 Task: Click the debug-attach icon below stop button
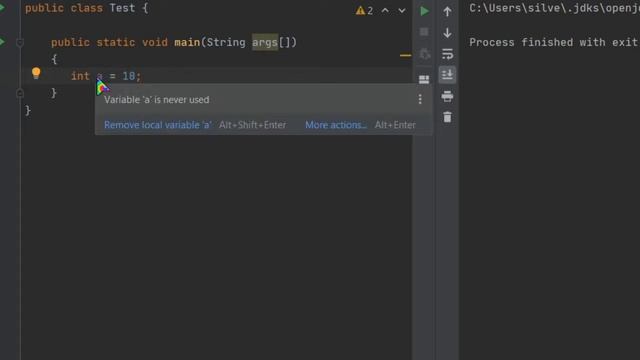tap(424, 54)
